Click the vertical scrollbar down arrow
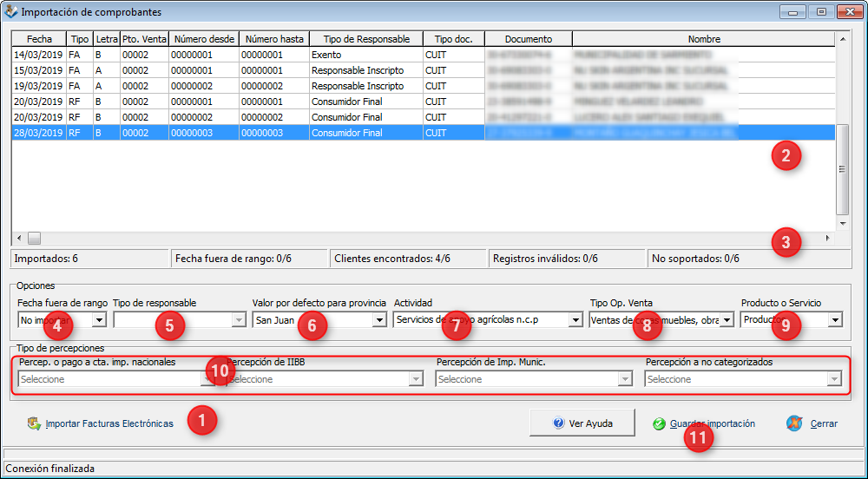 pyautogui.click(x=842, y=223)
